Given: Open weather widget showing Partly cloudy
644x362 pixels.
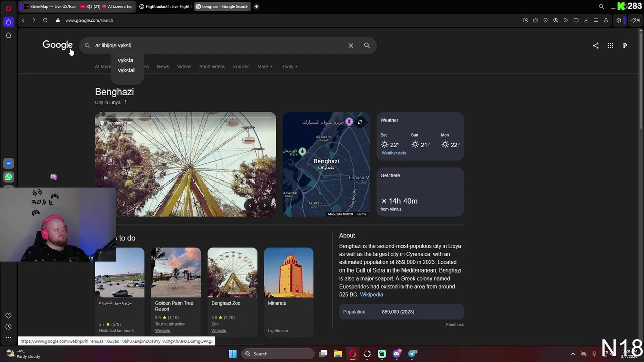Looking at the screenshot, I should tap(23, 354).
